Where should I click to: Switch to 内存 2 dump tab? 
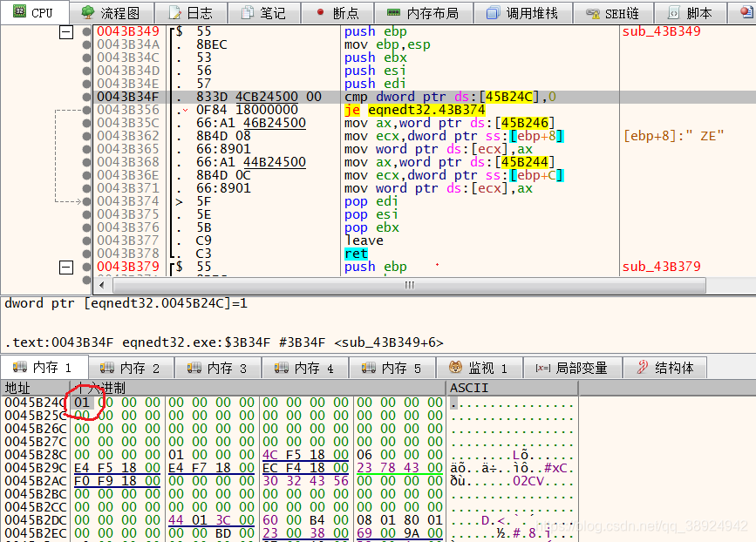coord(131,368)
